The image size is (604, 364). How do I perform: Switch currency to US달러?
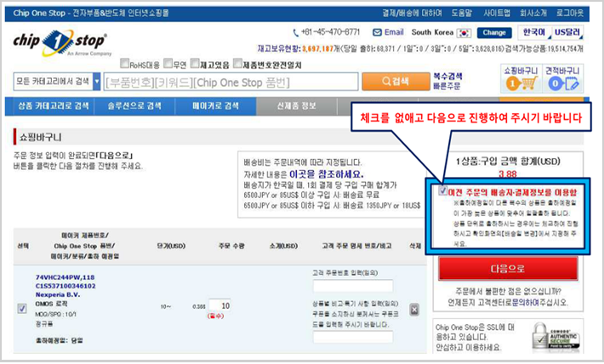click(x=568, y=31)
